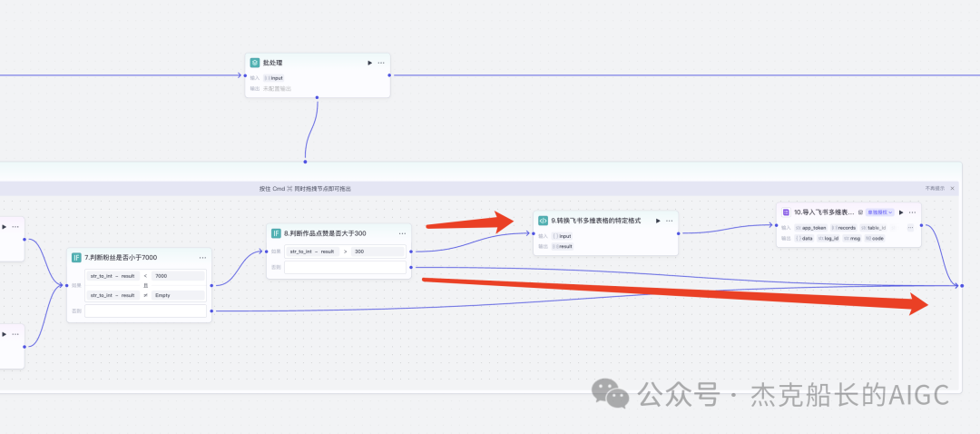980x434 pixels.
Task: Click str_to_int – result in node 8
Action: tap(312, 252)
